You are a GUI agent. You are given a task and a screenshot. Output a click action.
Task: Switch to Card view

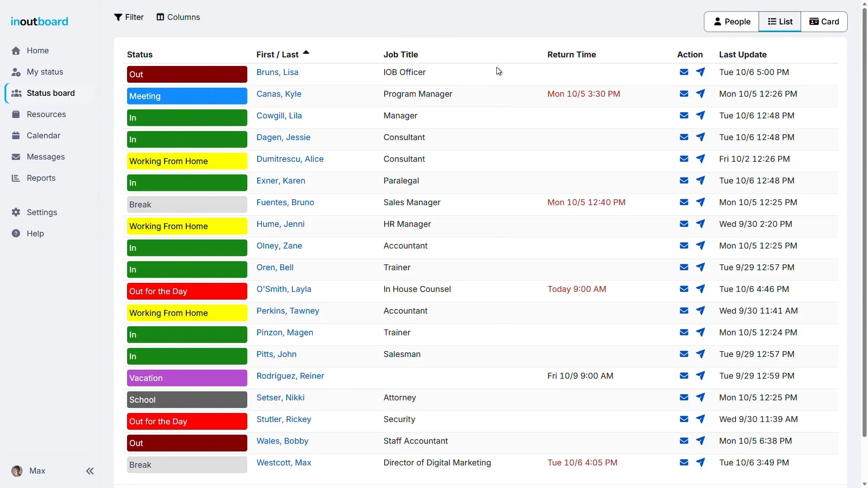point(824,22)
